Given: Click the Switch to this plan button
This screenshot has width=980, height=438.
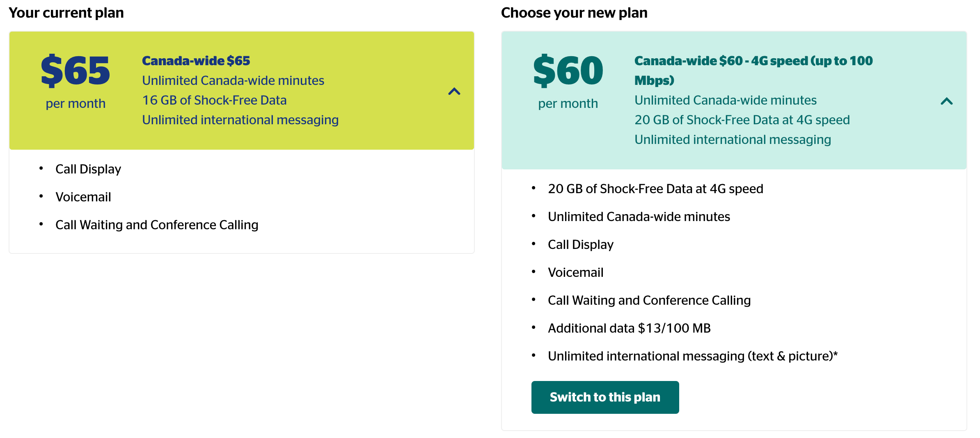Looking at the screenshot, I should pos(605,397).
